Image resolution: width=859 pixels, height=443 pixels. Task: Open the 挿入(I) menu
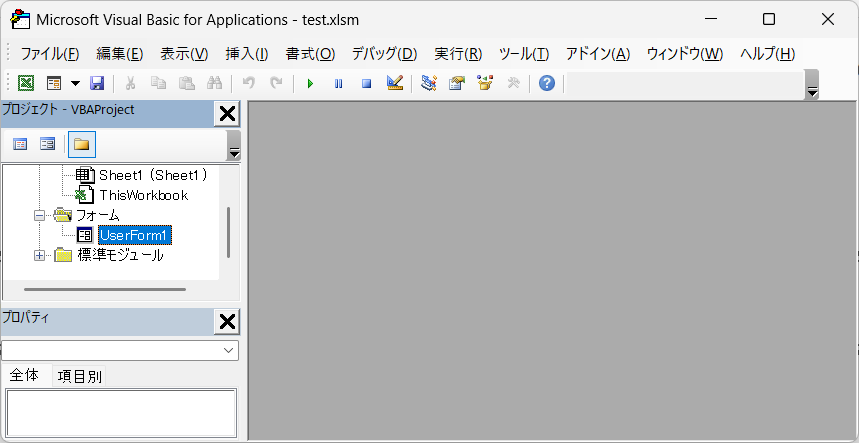pyautogui.click(x=247, y=54)
